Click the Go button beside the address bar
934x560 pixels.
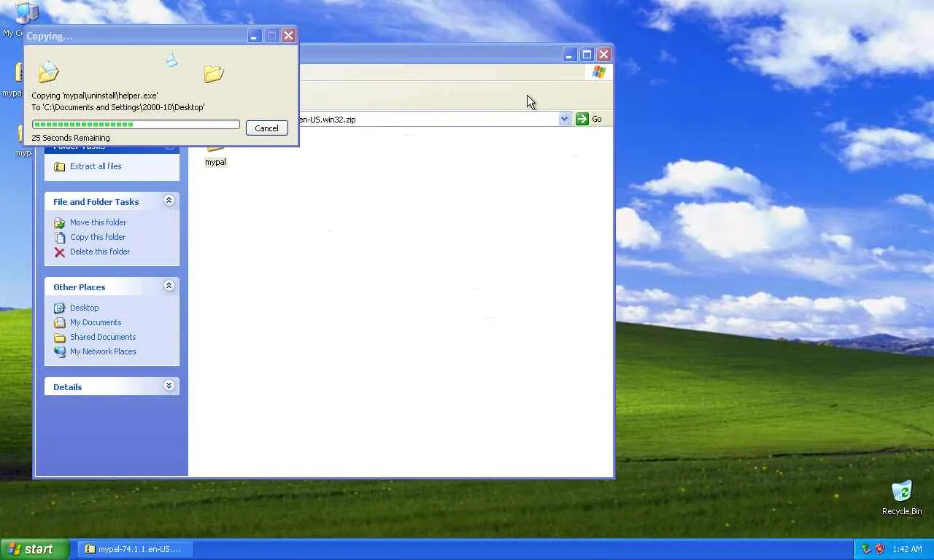click(x=589, y=119)
